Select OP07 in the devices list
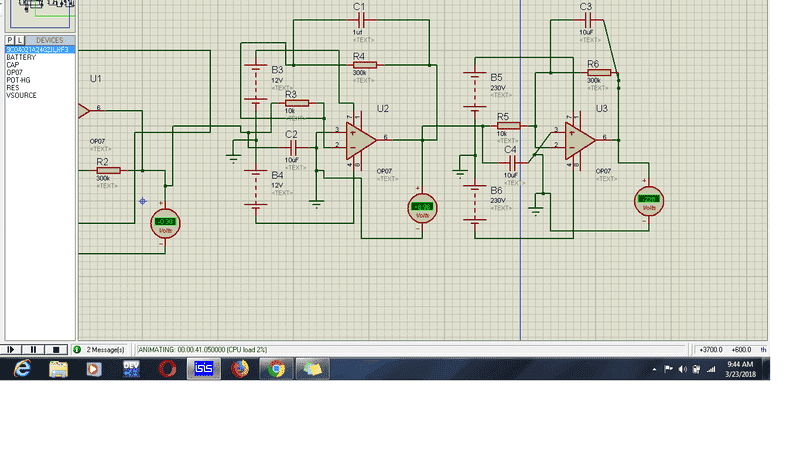 coord(15,72)
